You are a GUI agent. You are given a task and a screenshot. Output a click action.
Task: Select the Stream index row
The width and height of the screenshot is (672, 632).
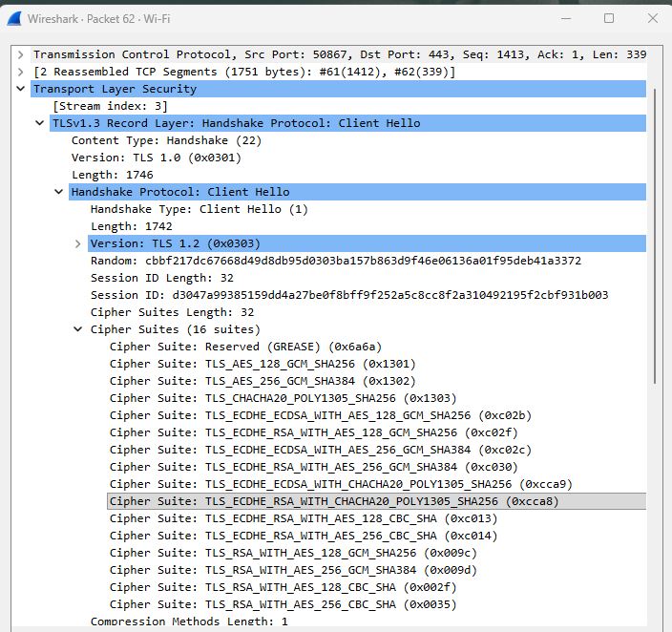click(110, 106)
